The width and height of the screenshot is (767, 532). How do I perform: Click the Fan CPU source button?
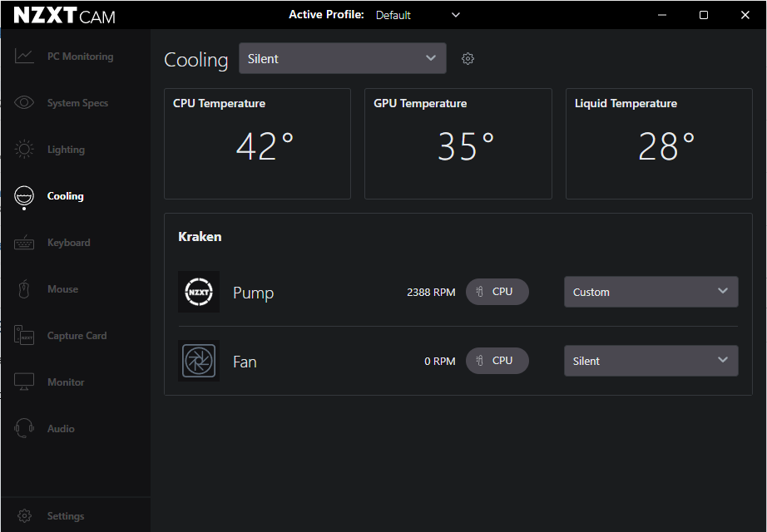point(497,361)
